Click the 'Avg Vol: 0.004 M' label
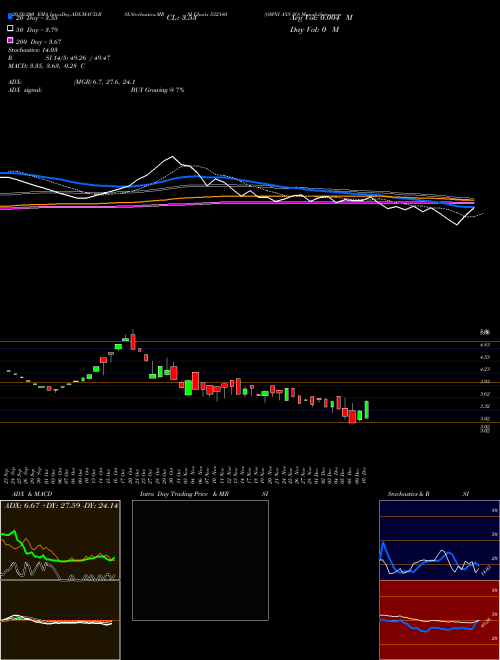The height and width of the screenshot is (660, 500). click(x=321, y=18)
